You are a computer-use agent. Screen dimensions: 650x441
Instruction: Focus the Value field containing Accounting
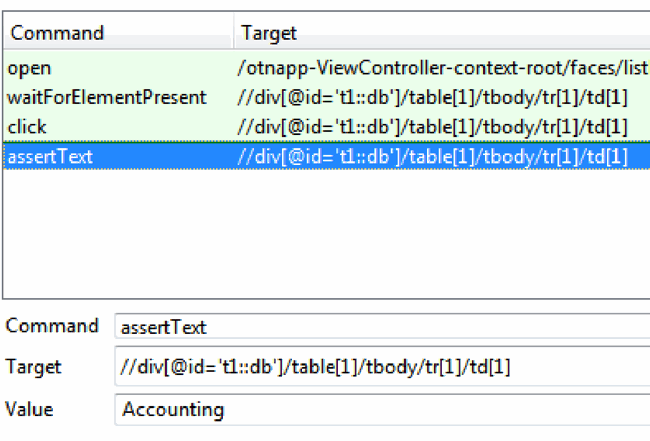click(x=380, y=408)
